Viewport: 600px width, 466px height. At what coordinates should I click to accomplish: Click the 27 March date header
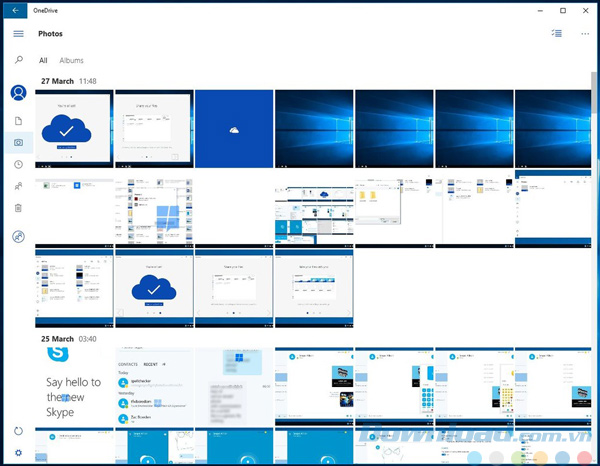[56, 80]
